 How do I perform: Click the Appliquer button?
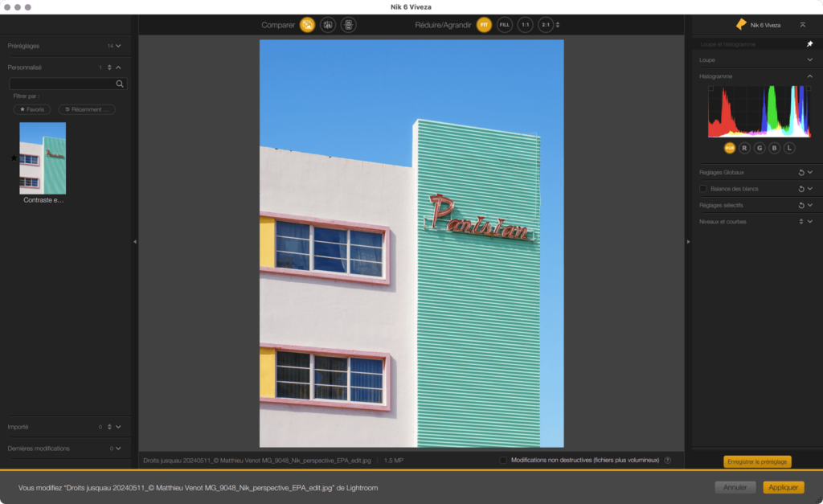coord(783,487)
